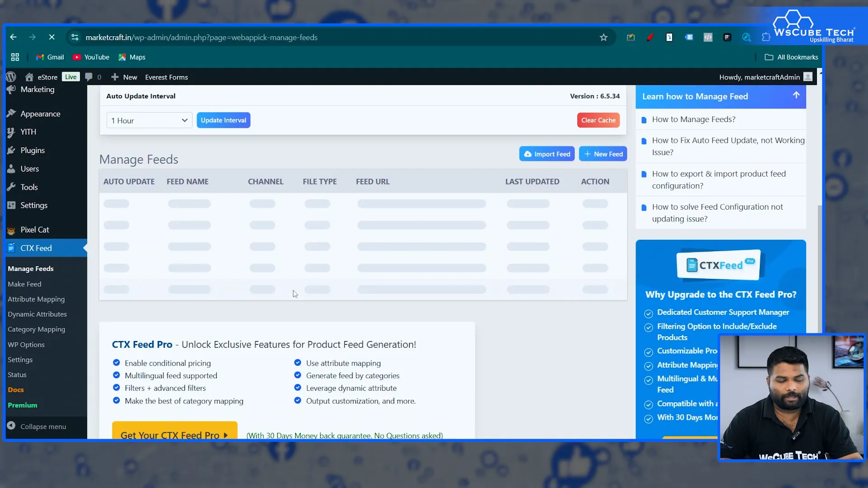This screenshot has width=868, height=488.
Task: Click the WordPress logo in admin bar
Action: pyautogui.click(x=11, y=77)
